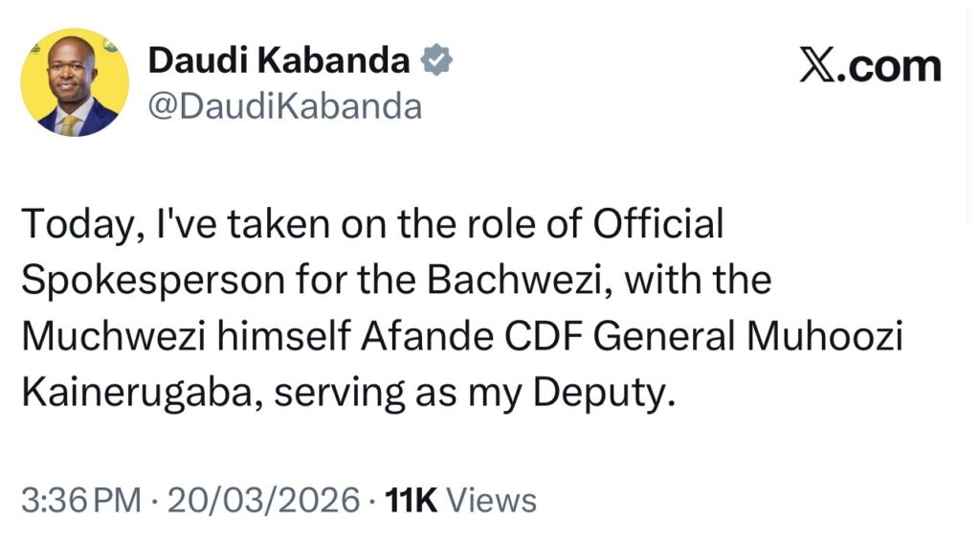This screenshot has height=544, width=980.
Task: Open the @DaudiKabanda handle
Action: [285, 105]
